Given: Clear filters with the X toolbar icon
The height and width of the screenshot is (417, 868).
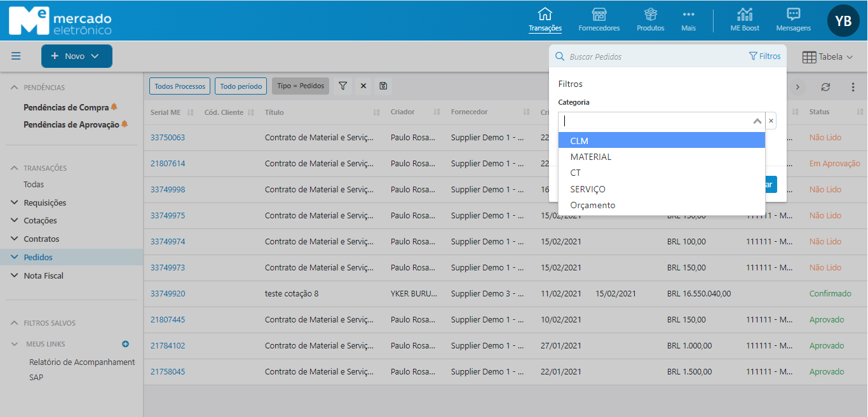Looking at the screenshot, I should (363, 86).
